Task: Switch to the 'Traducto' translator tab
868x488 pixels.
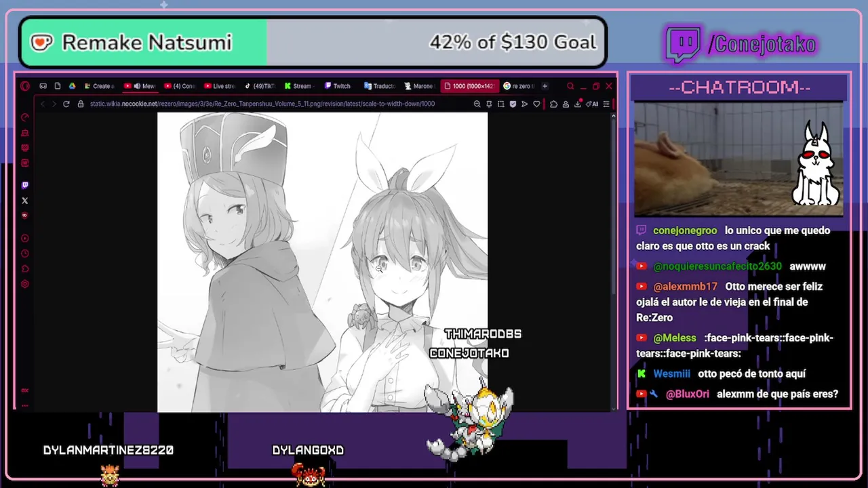Action: coord(380,86)
